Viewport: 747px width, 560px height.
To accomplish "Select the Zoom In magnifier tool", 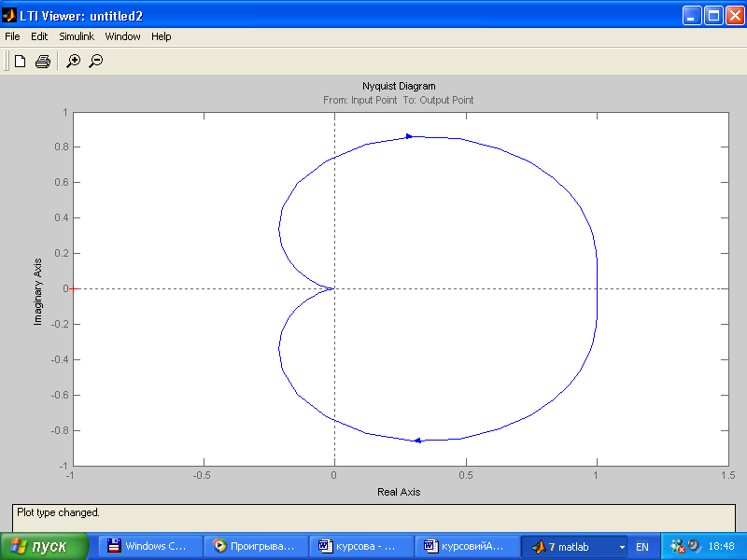I will 73,61.
